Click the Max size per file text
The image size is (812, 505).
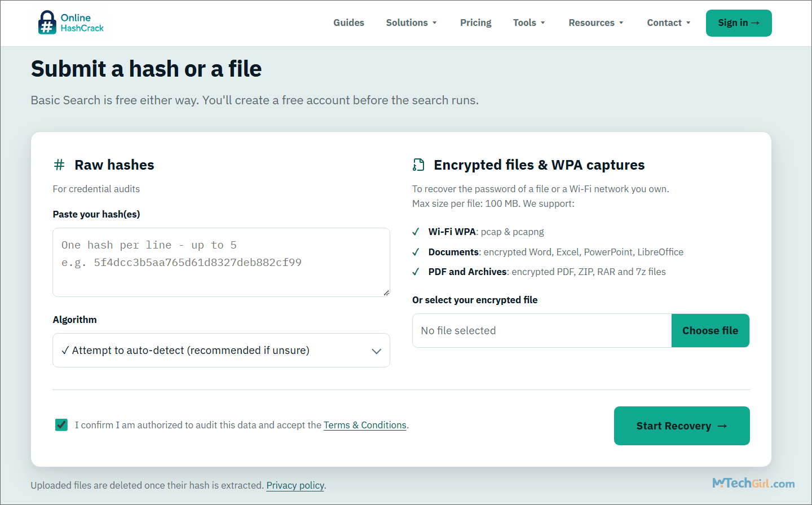tap(493, 203)
